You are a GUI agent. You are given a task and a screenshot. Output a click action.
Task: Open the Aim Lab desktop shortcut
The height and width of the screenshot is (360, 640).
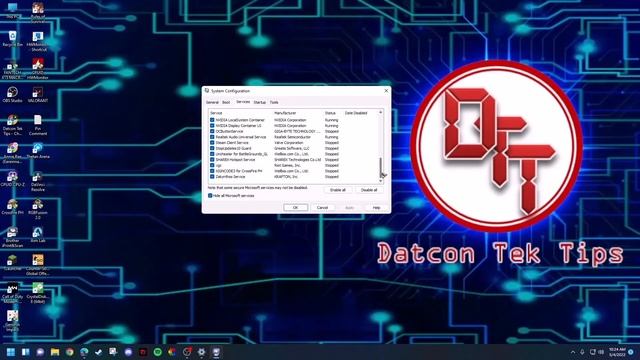click(x=38, y=235)
